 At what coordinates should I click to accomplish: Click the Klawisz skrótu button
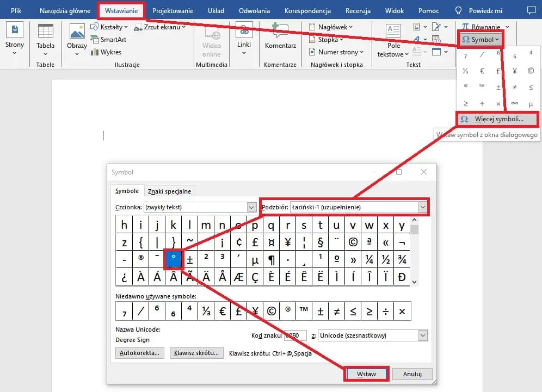[196, 353]
